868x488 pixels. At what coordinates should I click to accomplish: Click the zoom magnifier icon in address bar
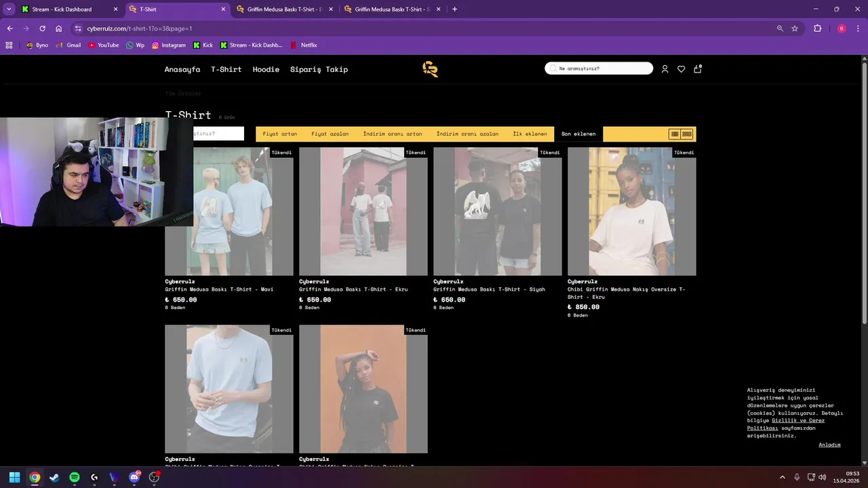(x=780, y=28)
